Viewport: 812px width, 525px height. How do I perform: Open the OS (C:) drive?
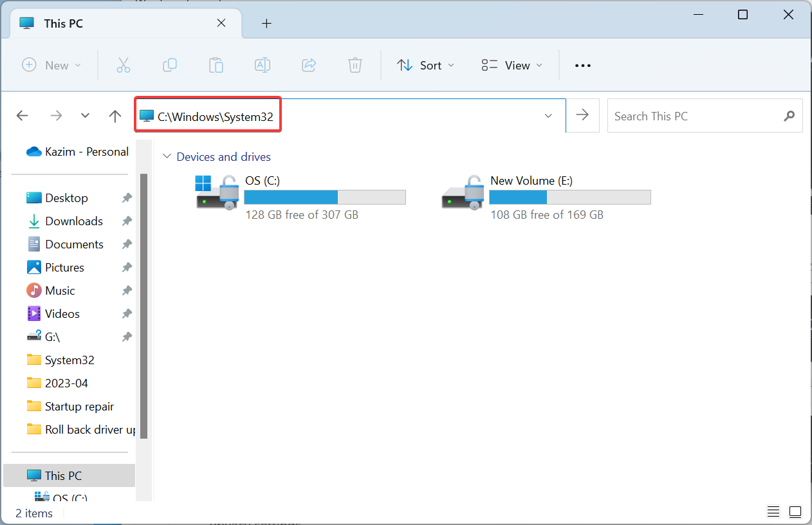pos(300,197)
